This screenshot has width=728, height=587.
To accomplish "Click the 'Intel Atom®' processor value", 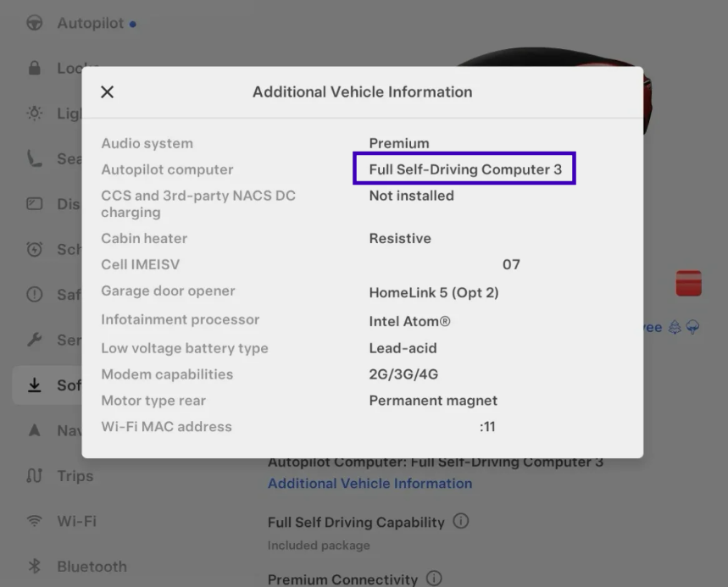I will coord(409,321).
